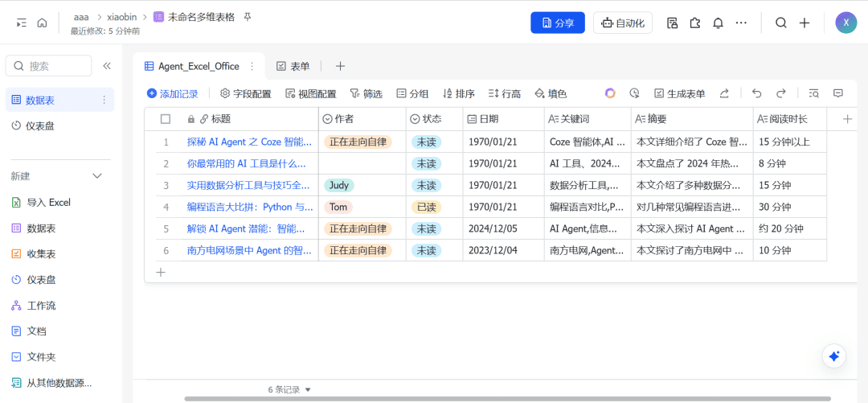
Task: Click the 标题 column header
Action: coord(250,118)
